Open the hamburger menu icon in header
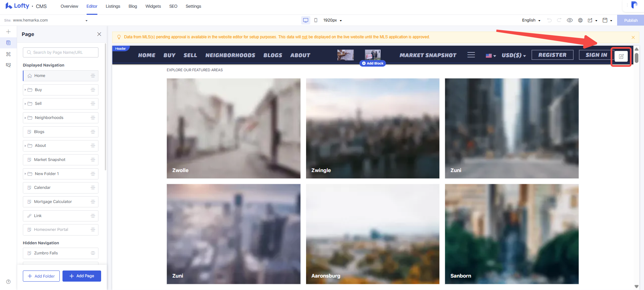Image resolution: width=644 pixels, height=290 pixels. tap(471, 55)
